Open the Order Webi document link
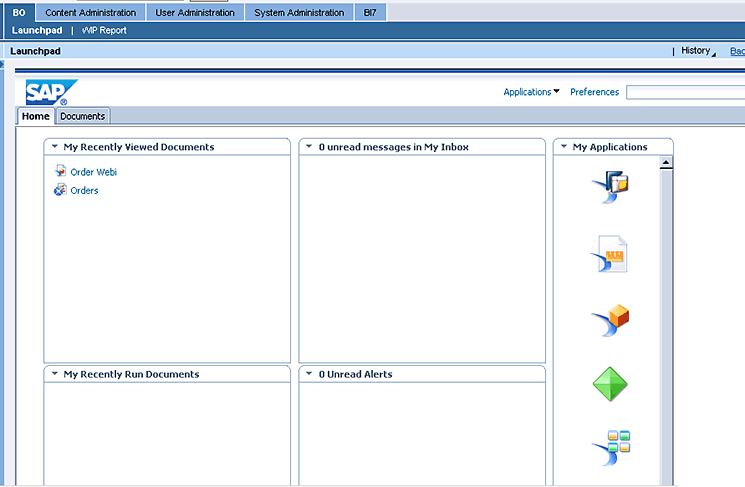The image size is (745, 487). tap(94, 172)
